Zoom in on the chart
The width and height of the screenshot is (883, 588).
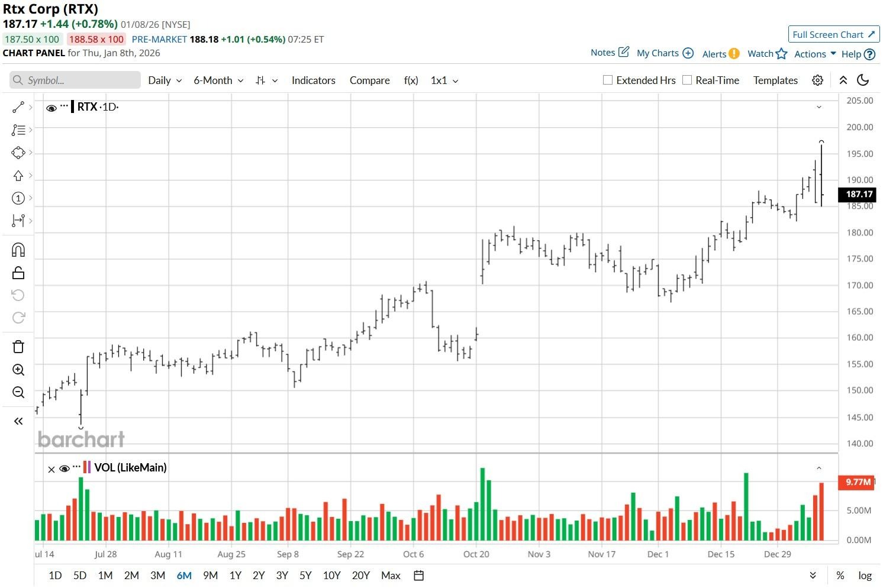point(18,370)
